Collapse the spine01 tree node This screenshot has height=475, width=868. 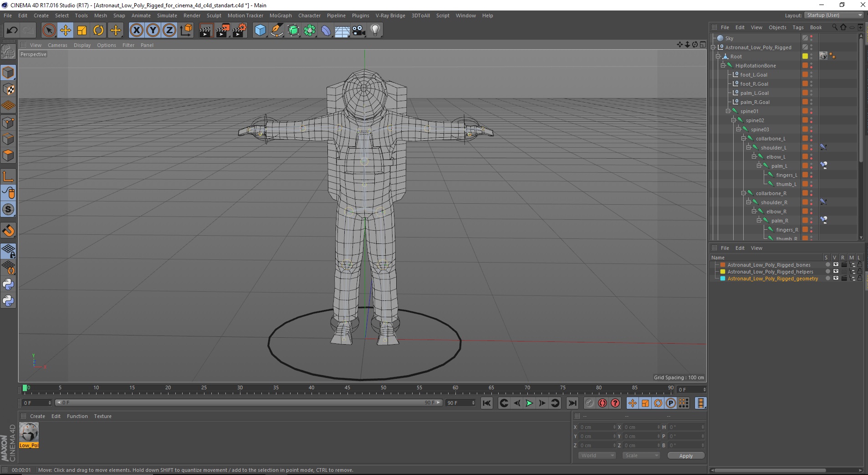[728, 111]
